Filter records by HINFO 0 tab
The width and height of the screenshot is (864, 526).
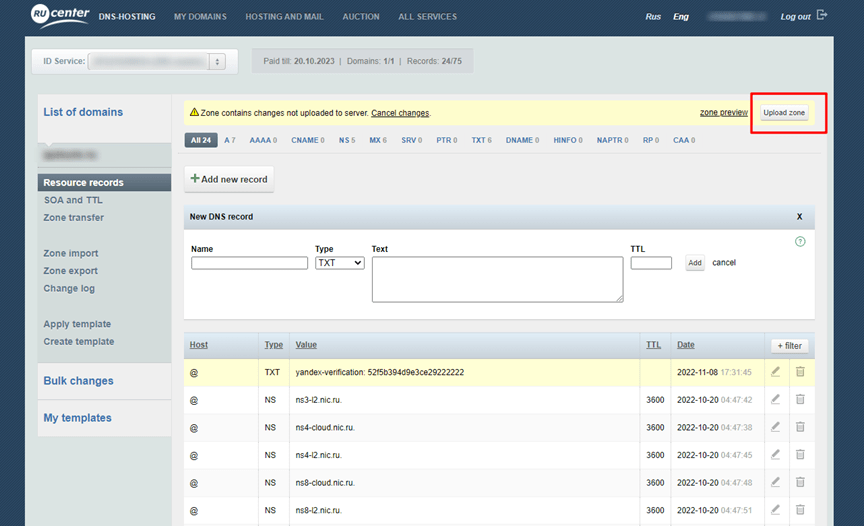(x=568, y=140)
